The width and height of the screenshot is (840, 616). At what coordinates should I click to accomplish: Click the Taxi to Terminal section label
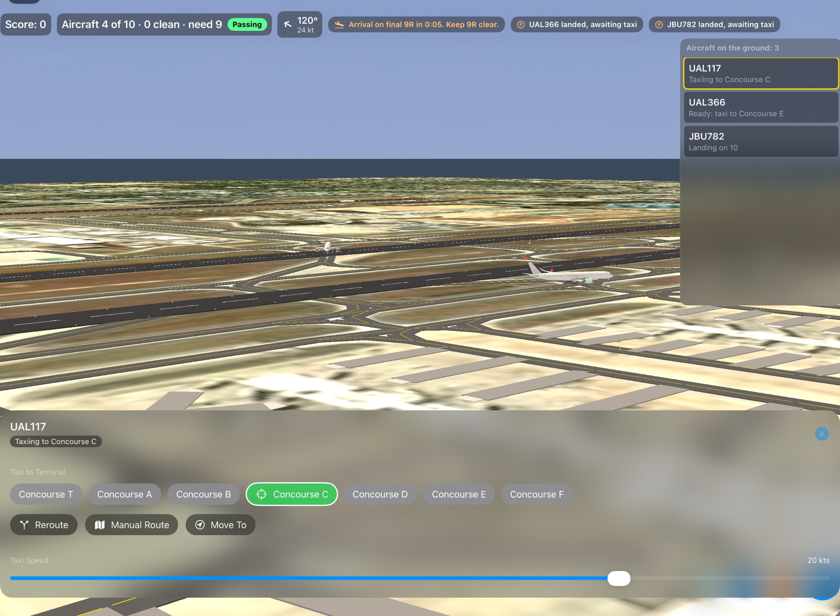37,472
